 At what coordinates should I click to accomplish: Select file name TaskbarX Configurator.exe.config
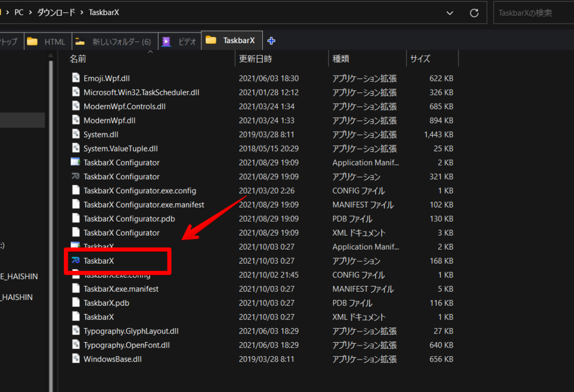coord(140,191)
